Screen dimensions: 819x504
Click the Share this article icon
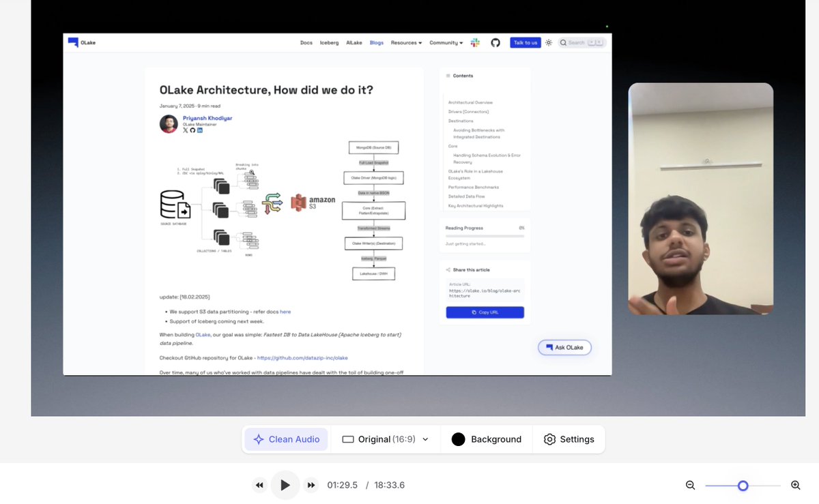click(x=448, y=270)
